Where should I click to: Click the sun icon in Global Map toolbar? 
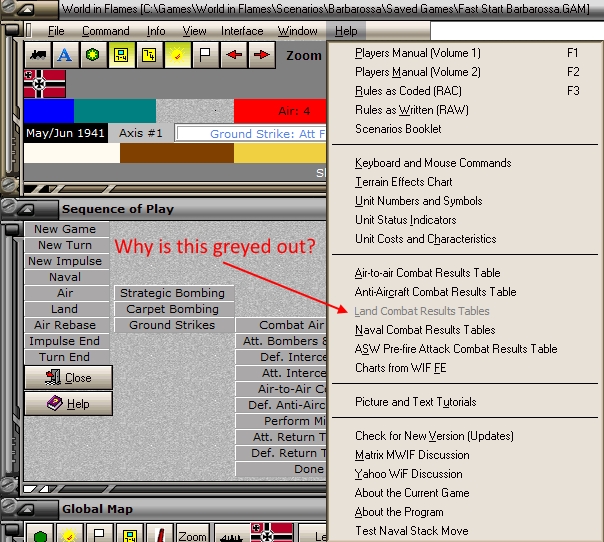pos(70,534)
